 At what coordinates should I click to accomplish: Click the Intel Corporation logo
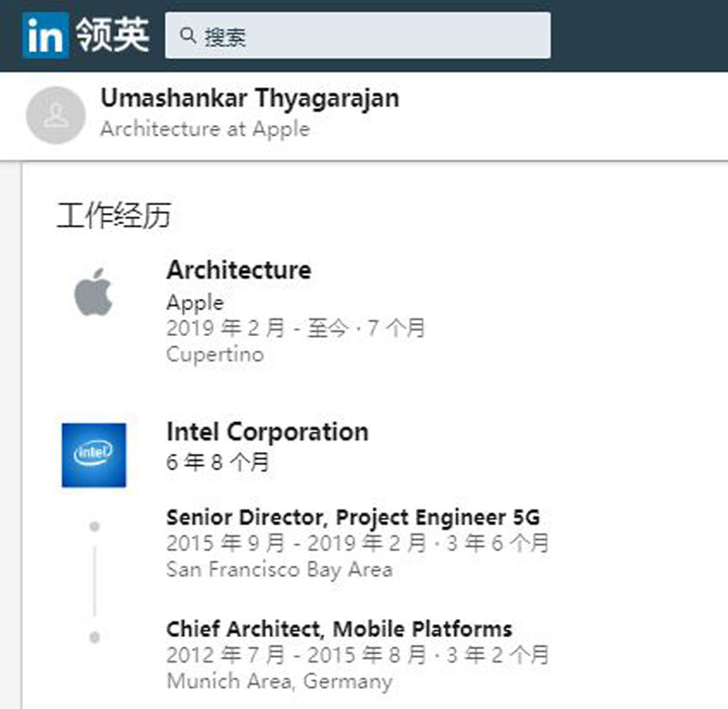click(94, 454)
